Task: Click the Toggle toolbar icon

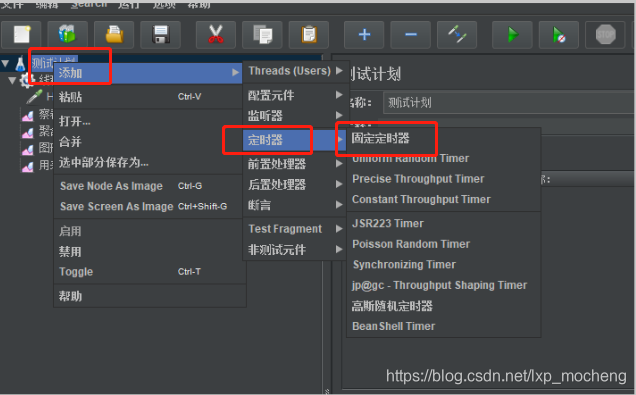Action: pyautogui.click(x=457, y=34)
